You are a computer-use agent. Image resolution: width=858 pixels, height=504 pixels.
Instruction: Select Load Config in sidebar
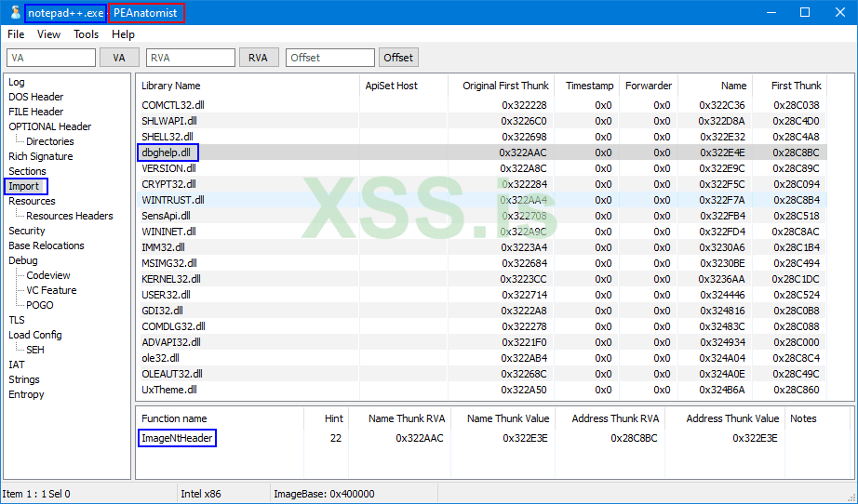coord(35,335)
